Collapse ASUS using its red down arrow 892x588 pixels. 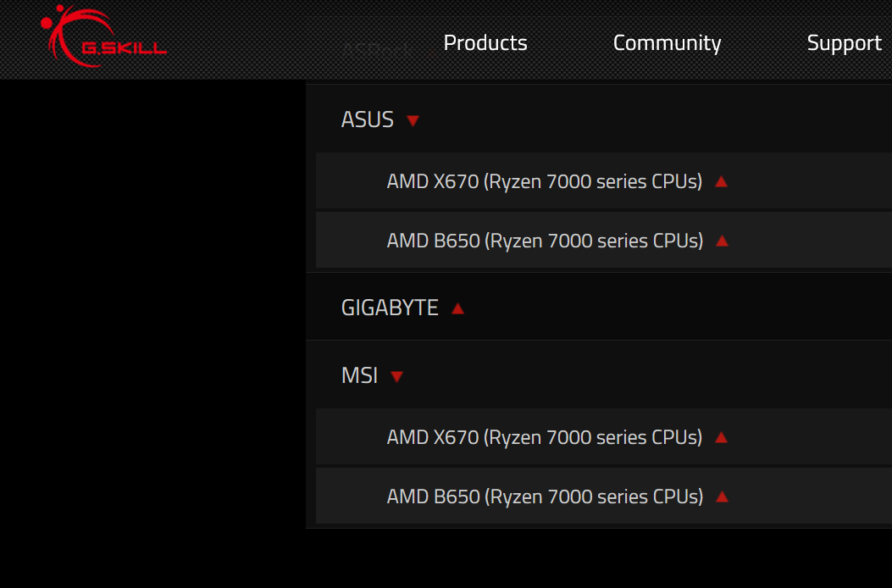pos(413,121)
